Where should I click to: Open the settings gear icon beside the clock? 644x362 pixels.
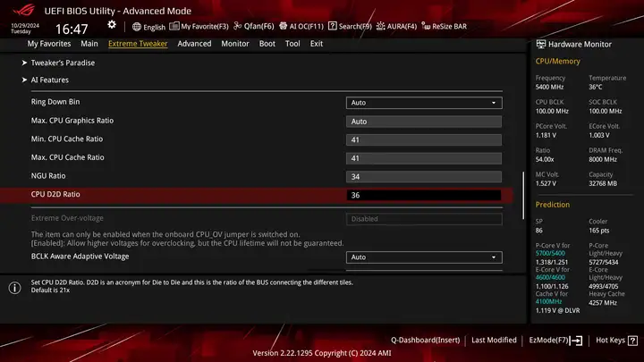pyautogui.click(x=112, y=25)
